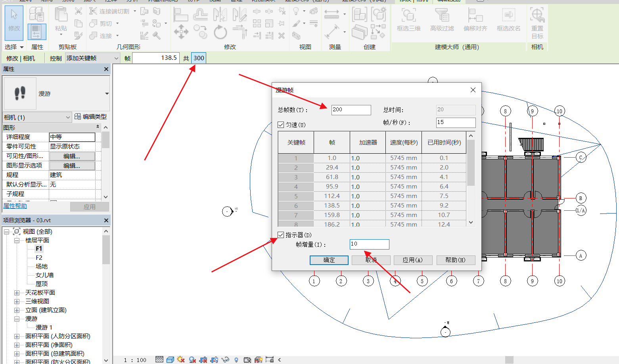Open the 属性帮助 link
This screenshot has height=364, width=619.
[x=15, y=206]
